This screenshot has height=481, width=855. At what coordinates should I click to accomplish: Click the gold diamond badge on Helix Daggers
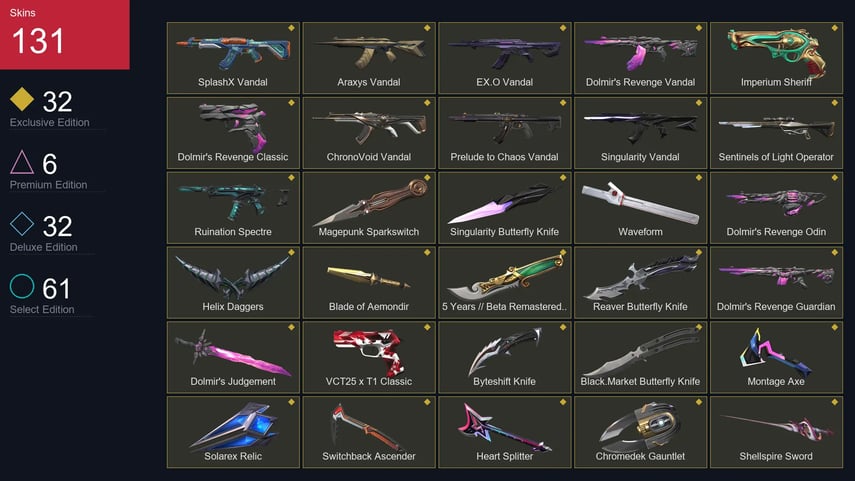[291, 252]
